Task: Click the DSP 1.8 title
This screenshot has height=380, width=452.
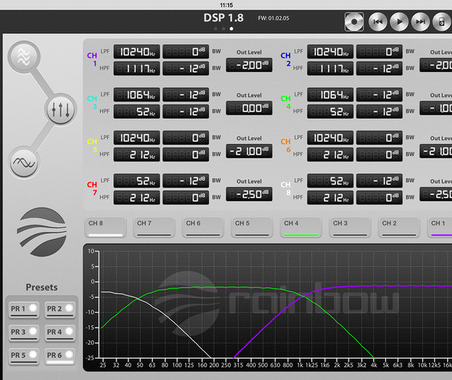Action: (x=223, y=18)
